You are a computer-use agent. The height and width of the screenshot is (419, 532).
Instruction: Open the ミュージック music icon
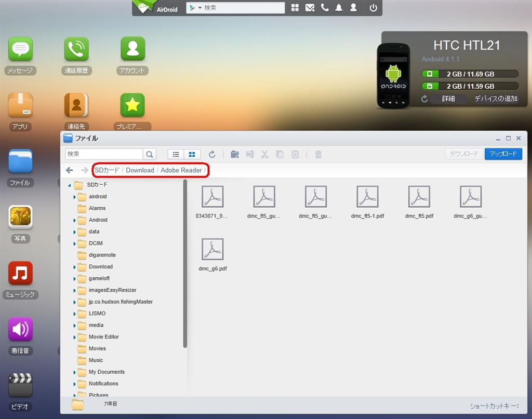click(x=20, y=273)
